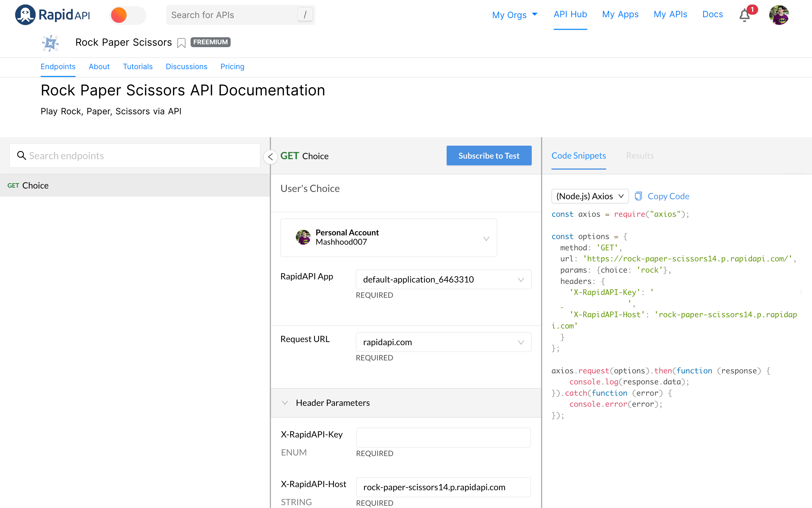Focus the X-RapidAPI-Host input

[443, 487]
